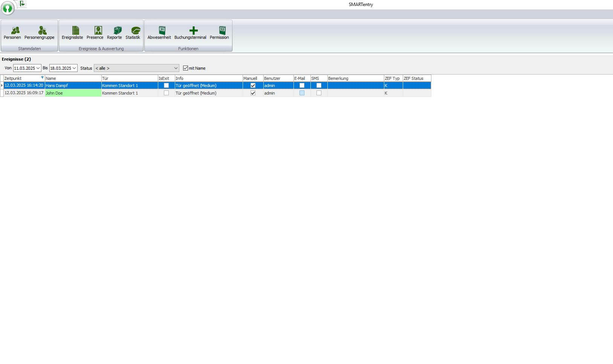
Task: Open the Personengruppe tool
Action: [39, 33]
